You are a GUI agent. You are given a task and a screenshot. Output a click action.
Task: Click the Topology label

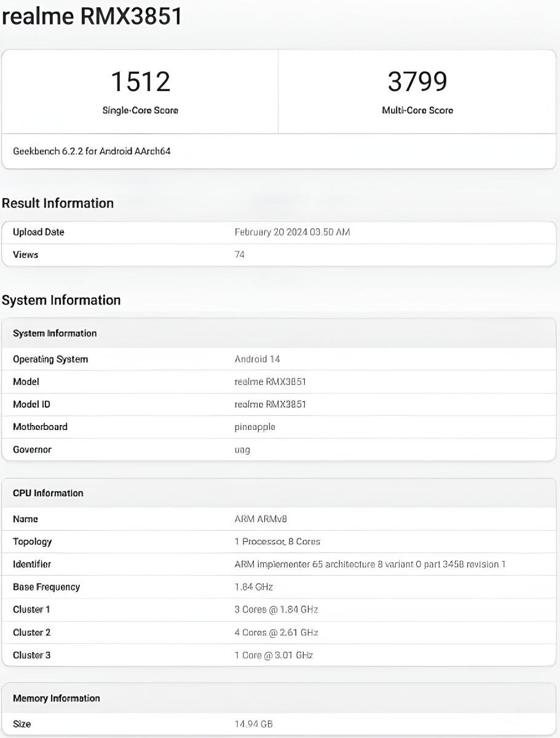click(x=32, y=542)
